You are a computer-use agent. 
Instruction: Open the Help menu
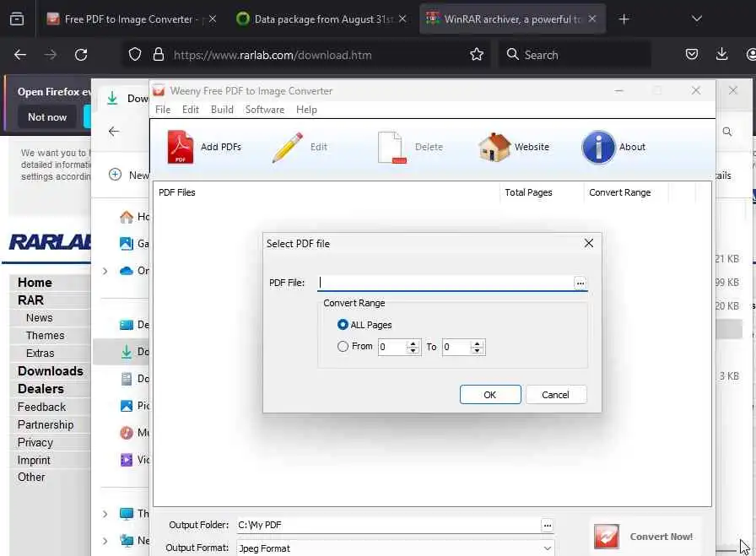(306, 110)
